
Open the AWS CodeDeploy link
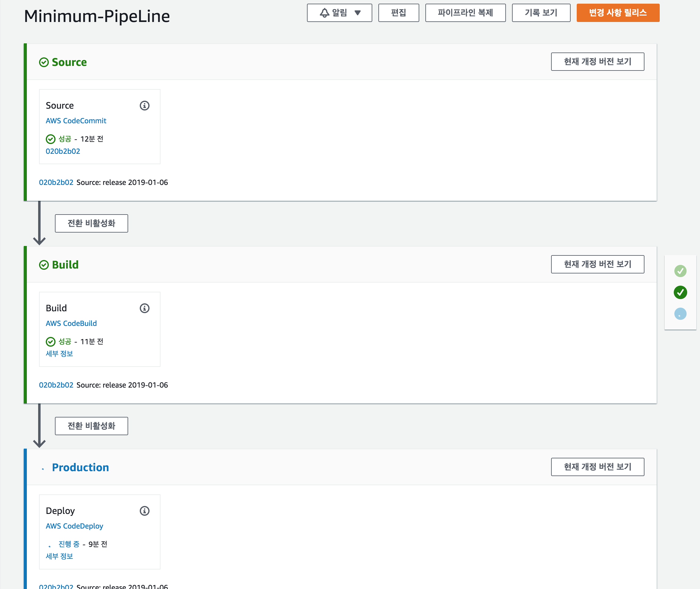tap(74, 526)
